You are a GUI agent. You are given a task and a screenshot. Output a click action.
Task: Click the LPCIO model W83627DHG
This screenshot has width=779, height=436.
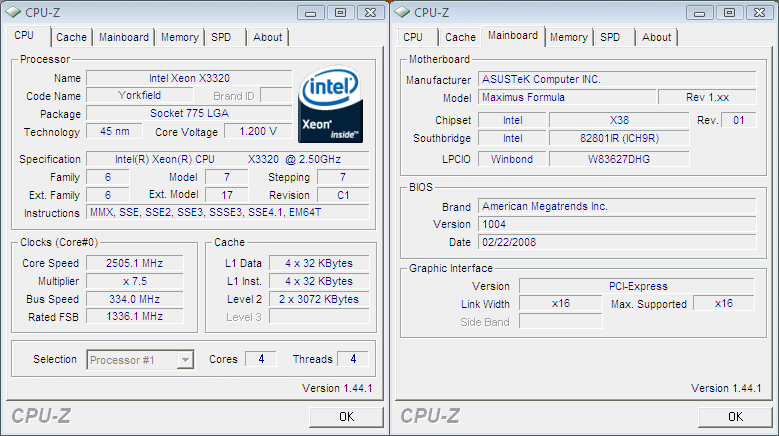[619, 159]
